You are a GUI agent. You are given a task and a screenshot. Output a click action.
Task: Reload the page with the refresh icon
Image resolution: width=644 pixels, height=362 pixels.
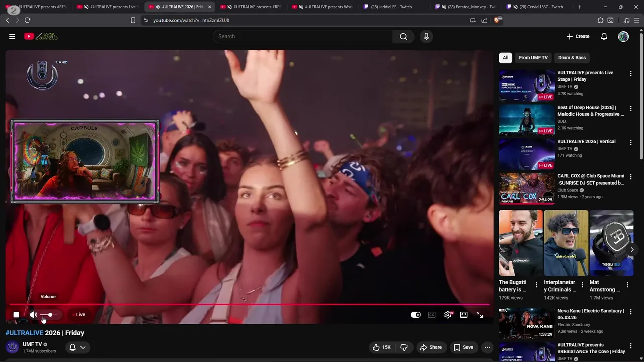27,20
